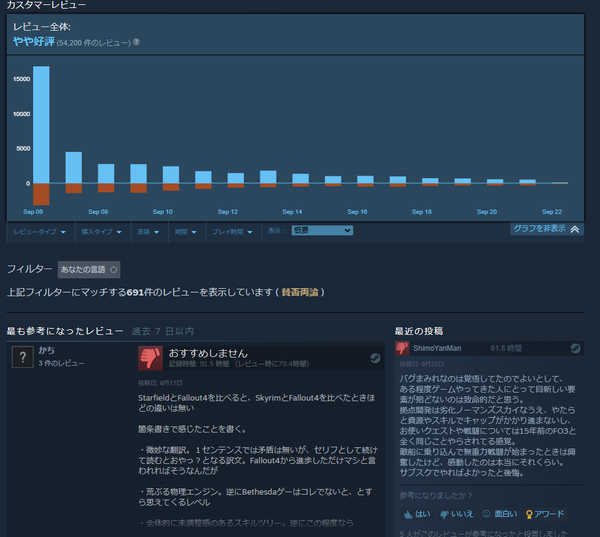
Task: Vote いいえ with the thumbs-down icon
Action: (x=457, y=514)
